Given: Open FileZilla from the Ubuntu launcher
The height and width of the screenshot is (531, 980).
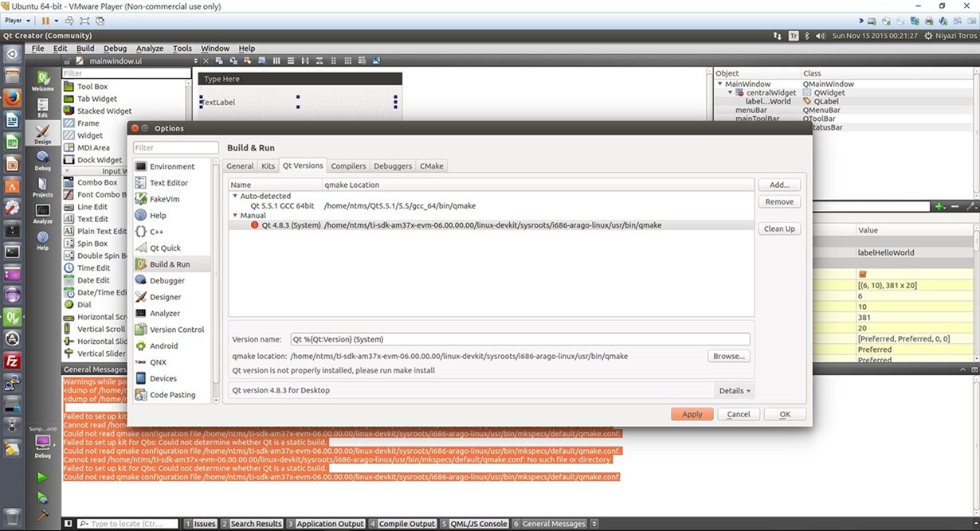Looking at the screenshot, I should click(12, 361).
